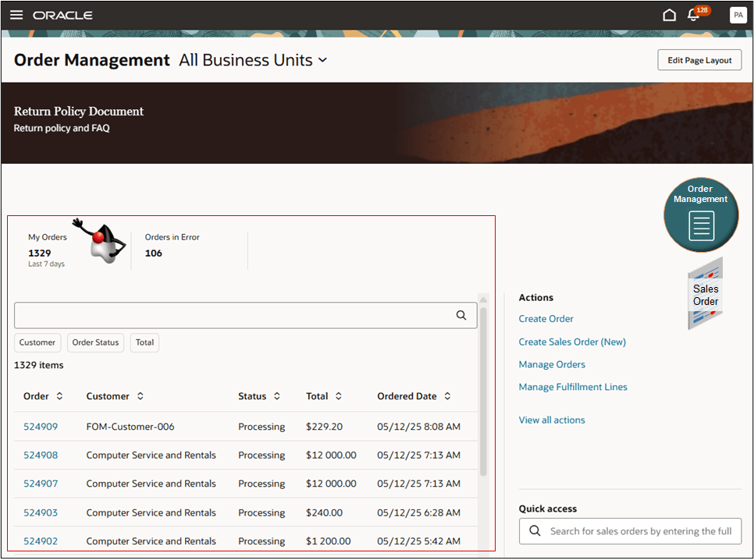Click the $240.00 total cell
754x560 pixels.
[324, 512]
